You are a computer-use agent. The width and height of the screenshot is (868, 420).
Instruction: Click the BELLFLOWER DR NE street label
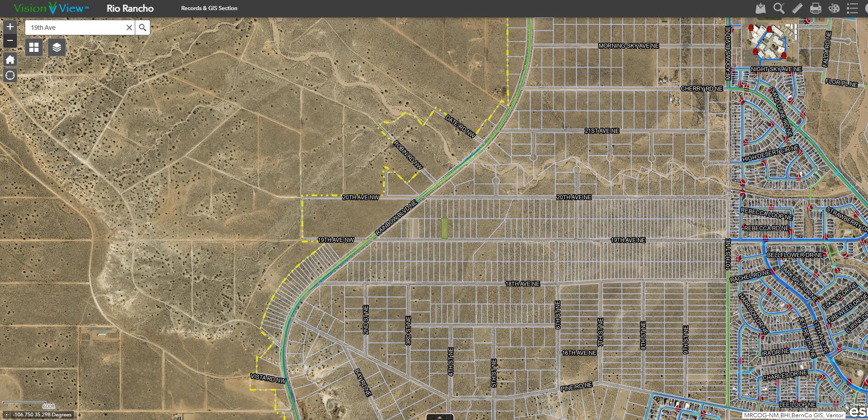pyautogui.click(x=795, y=255)
